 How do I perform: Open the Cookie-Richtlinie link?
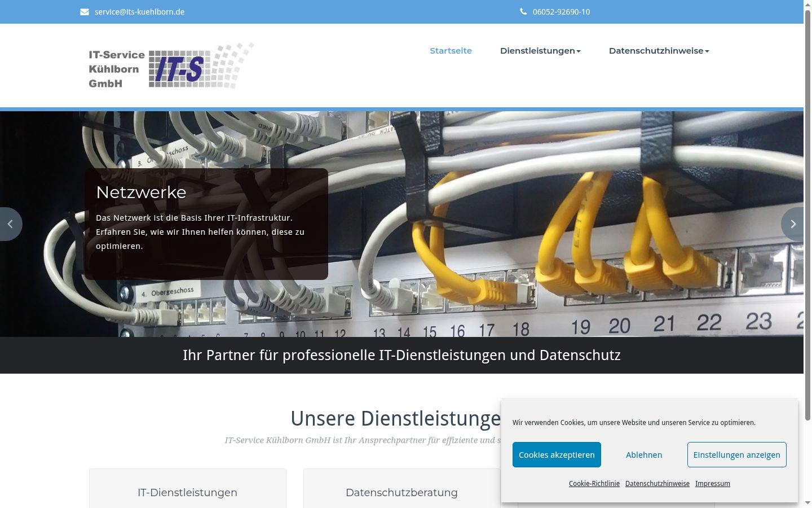pyautogui.click(x=594, y=484)
